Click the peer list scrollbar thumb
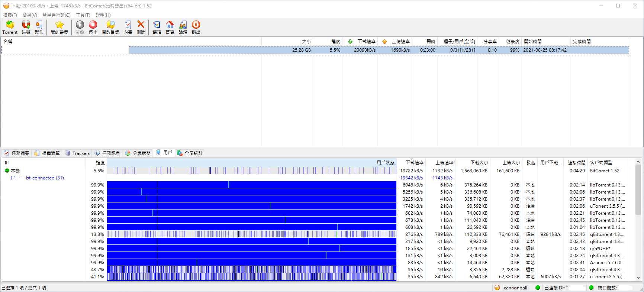This screenshot has height=292, width=644. 638,190
